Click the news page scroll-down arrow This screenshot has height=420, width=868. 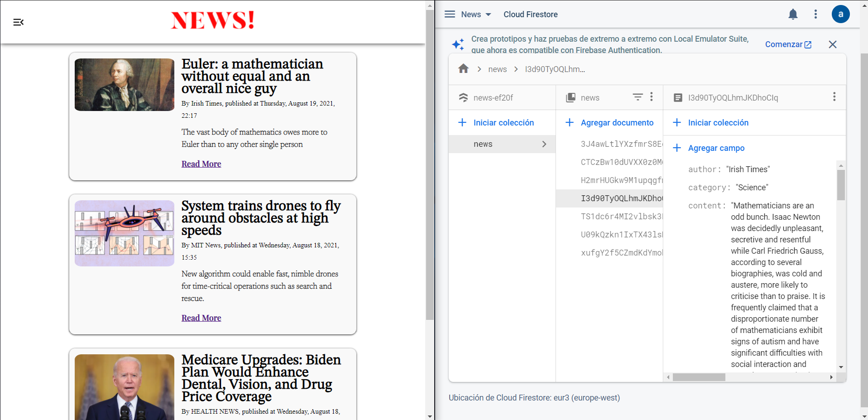[430, 416]
